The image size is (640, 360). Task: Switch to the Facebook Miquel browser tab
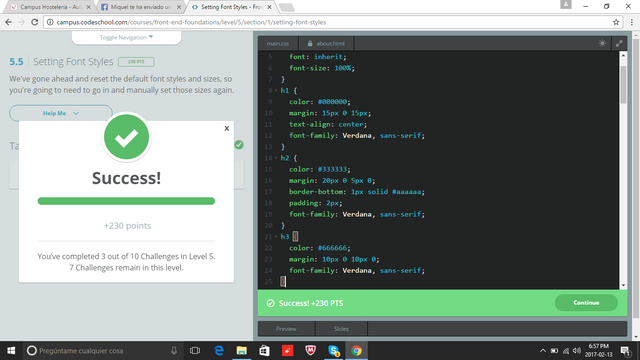pos(141,7)
